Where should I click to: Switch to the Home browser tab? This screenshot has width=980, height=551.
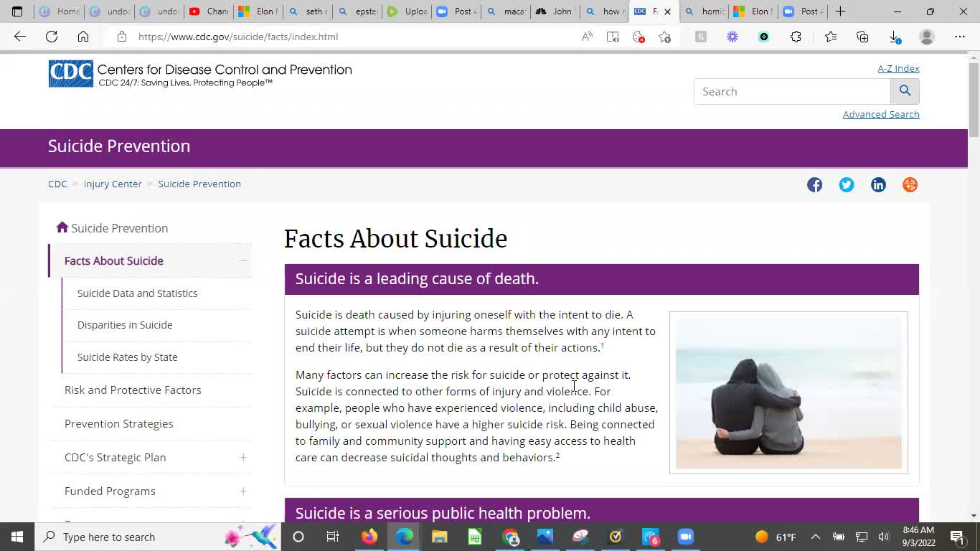59,11
